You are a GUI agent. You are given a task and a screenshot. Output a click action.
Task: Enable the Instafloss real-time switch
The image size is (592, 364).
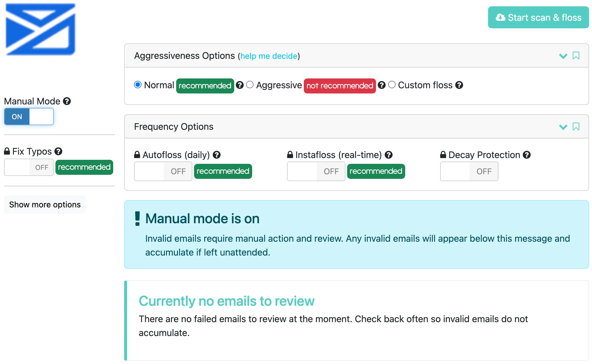point(316,171)
